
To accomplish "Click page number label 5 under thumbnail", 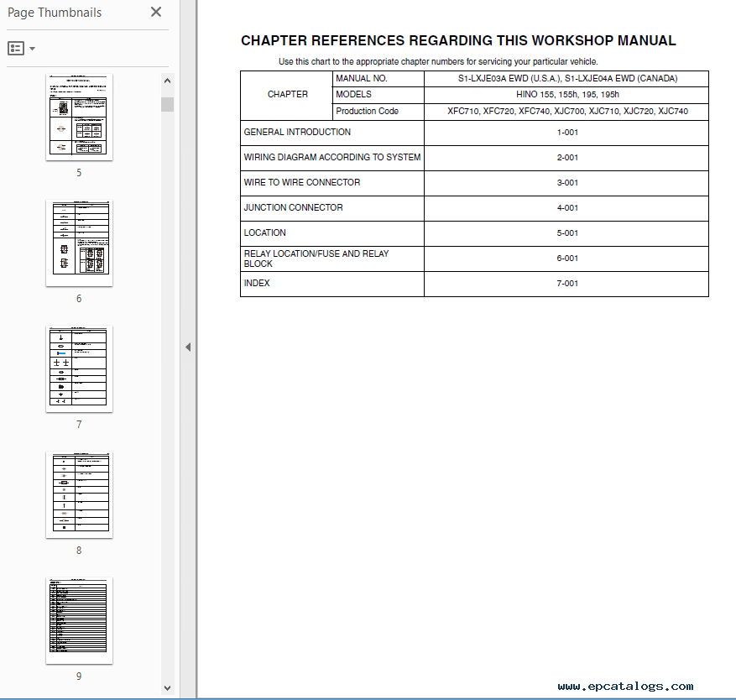I will coord(79,173).
